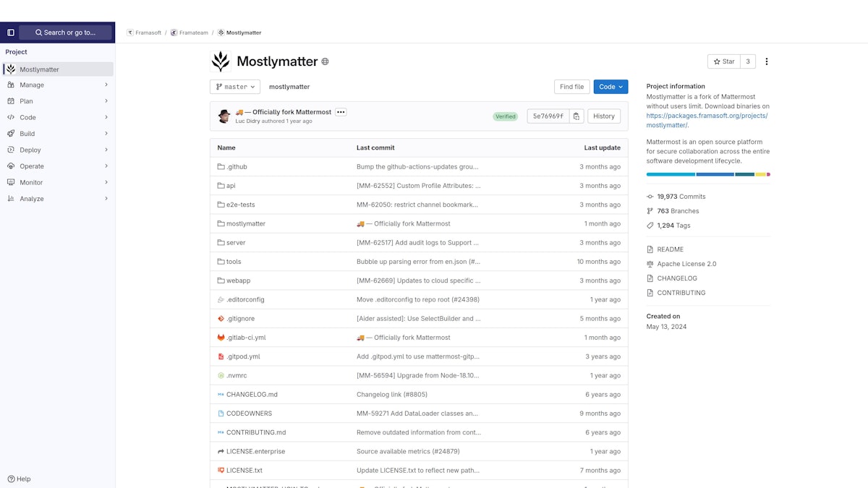The height and width of the screenshot is (488, 868).
Task: Toggle the Verified badge on the commit
Action: point(506,116)
